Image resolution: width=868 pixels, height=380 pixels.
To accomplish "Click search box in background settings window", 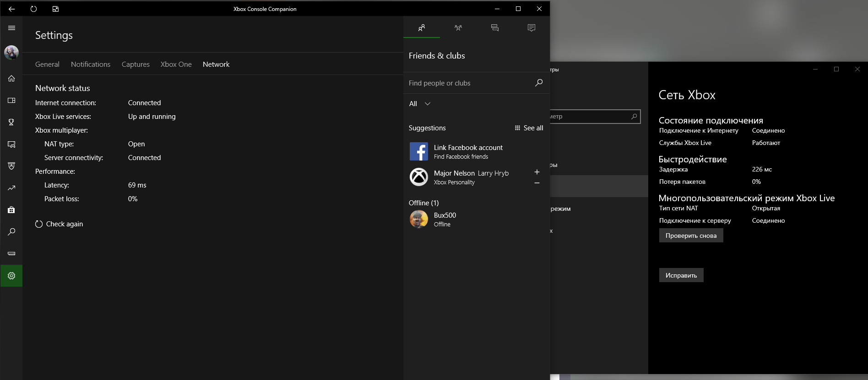I will (x=595, y=117).
